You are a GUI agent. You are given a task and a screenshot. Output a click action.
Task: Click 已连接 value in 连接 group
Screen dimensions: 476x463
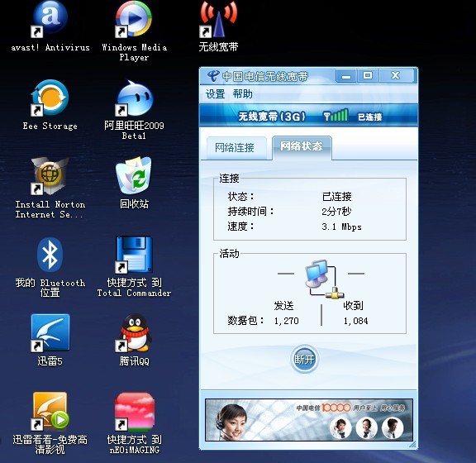336,197
